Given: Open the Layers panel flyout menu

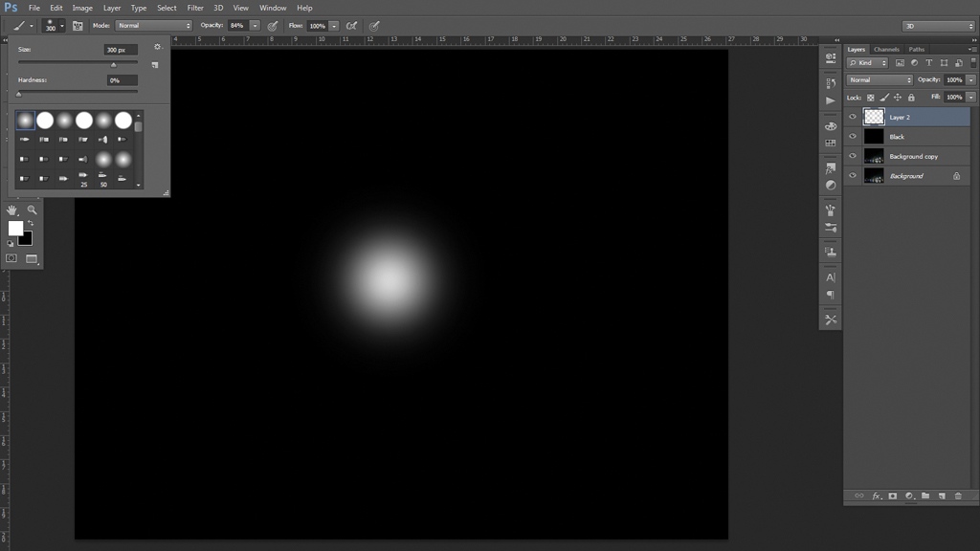Looking at the screenshot, I should (972, 49).
